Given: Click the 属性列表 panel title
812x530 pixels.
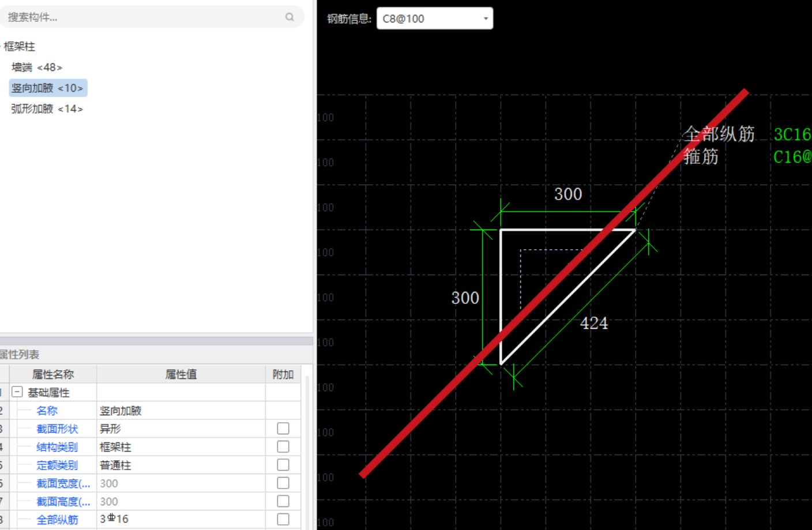Looking at the screenshot, I should (20, 354).
